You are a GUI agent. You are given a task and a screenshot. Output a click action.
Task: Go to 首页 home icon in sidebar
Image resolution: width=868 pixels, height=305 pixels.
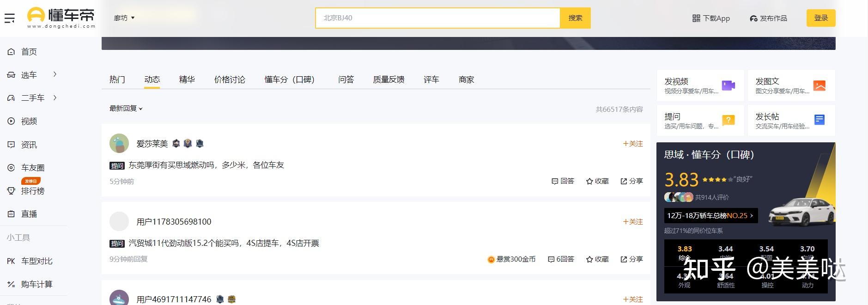coord(11,52)
